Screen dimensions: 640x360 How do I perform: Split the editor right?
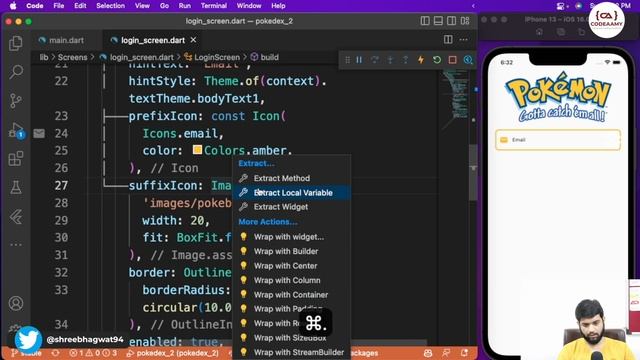(448, 40)
